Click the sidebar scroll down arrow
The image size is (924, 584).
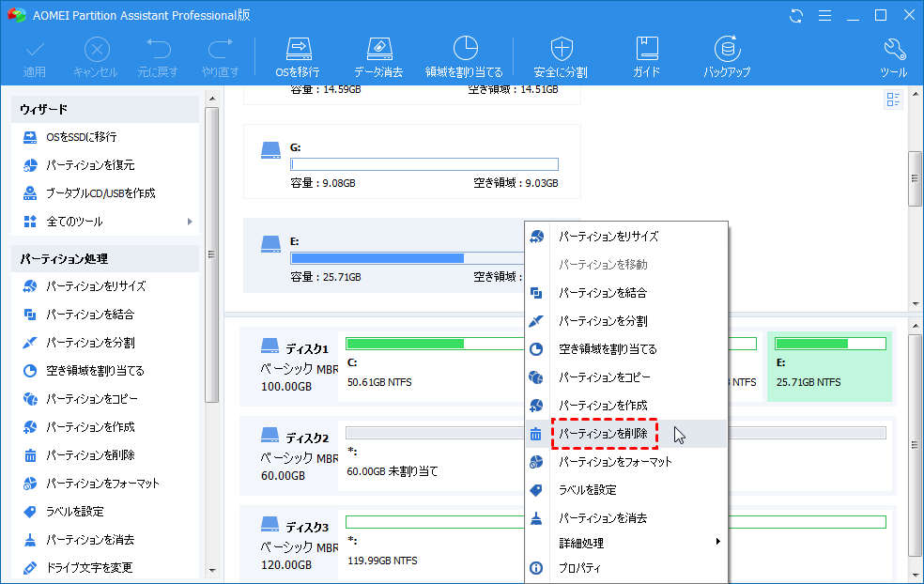[x=212, y=571]
